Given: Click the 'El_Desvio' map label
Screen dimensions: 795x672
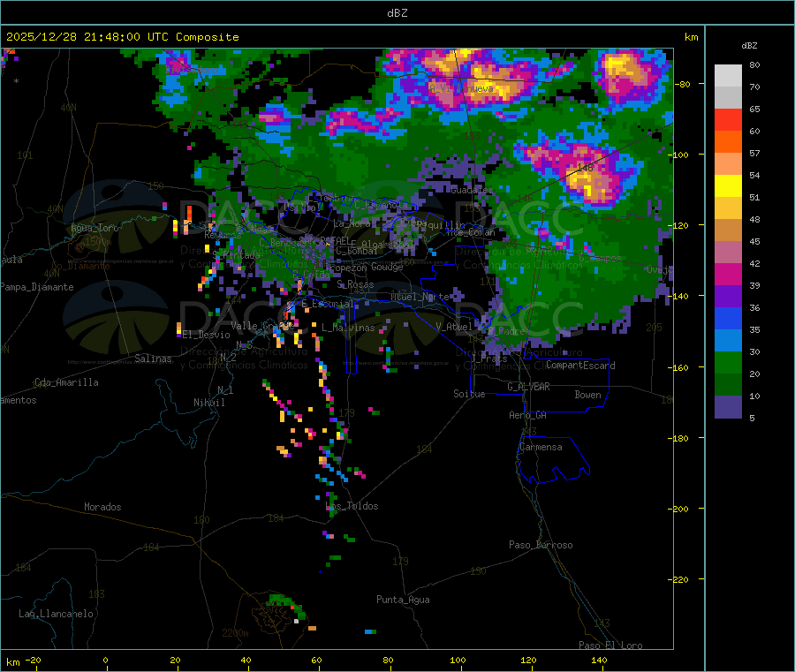Looking at the screenshot, I should pyautogui.click(x=207, y=335).
